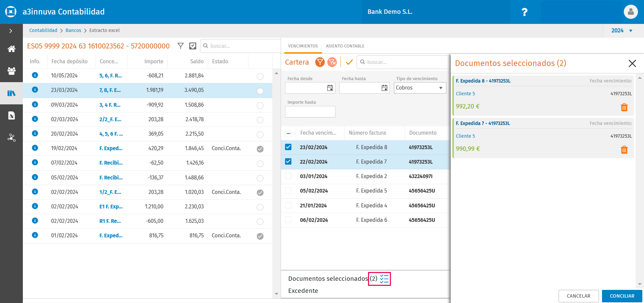
Task: Uncheck the 23/02/2024 F. Expedida 8 row
Action: pos(288,147)
